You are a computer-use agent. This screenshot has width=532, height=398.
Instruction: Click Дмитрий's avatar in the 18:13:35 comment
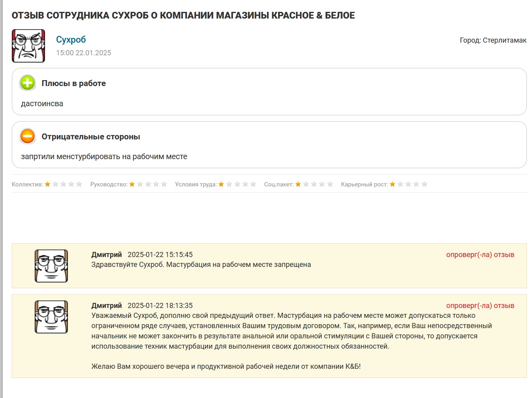(x=51, y=317)
